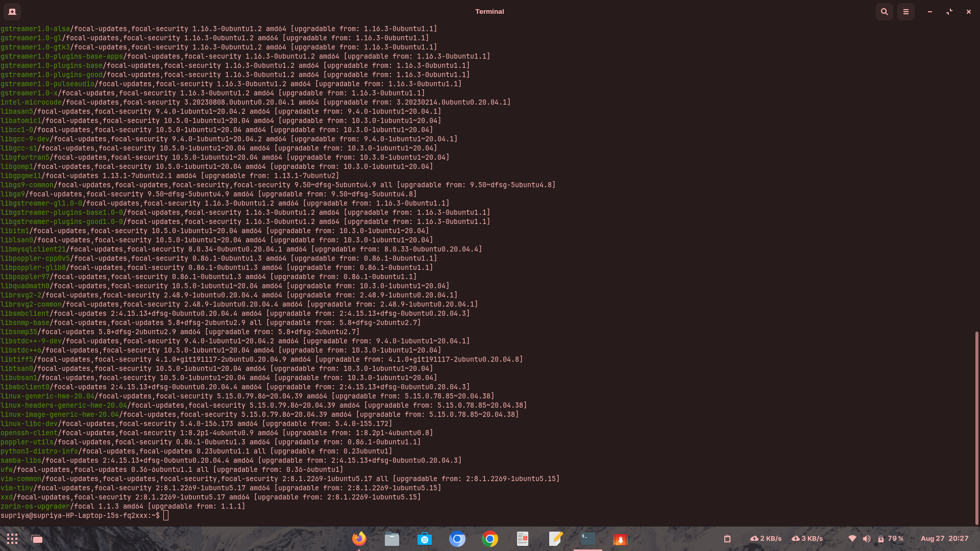The width and height of the screenshot is (980, 551).
Task: Open the text editor notes app in taskbar
Action: pos(555,539)
